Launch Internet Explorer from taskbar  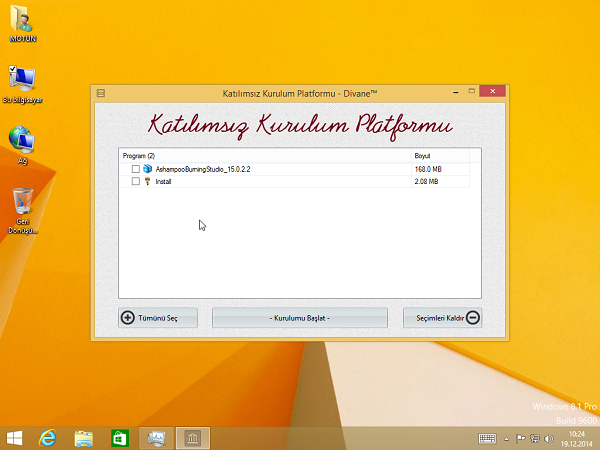[47, 438]
